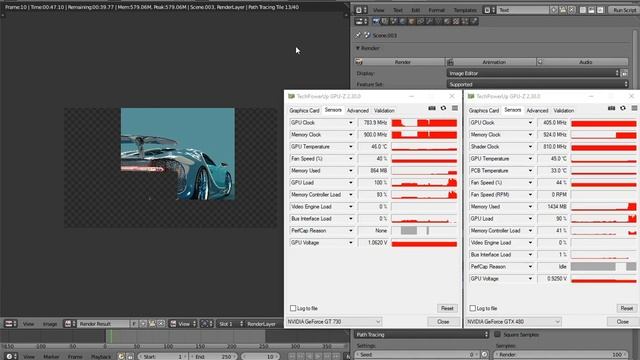Toggle the use preview range clock icon in timeline
Viewport: 640px width, 360px height.
121,356
